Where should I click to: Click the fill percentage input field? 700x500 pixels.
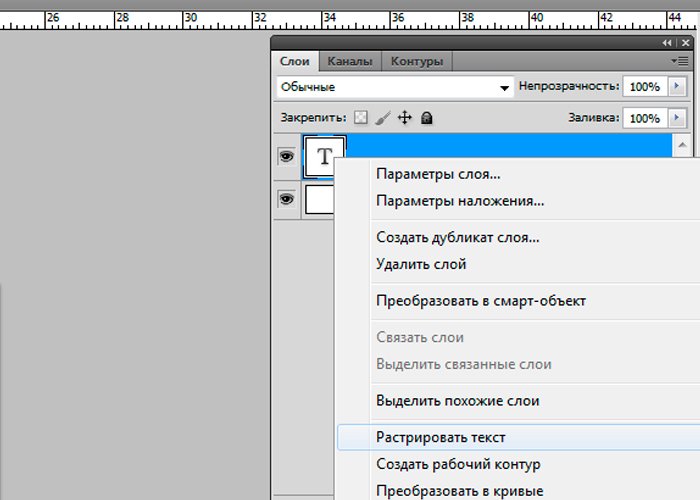coord(644,118)
